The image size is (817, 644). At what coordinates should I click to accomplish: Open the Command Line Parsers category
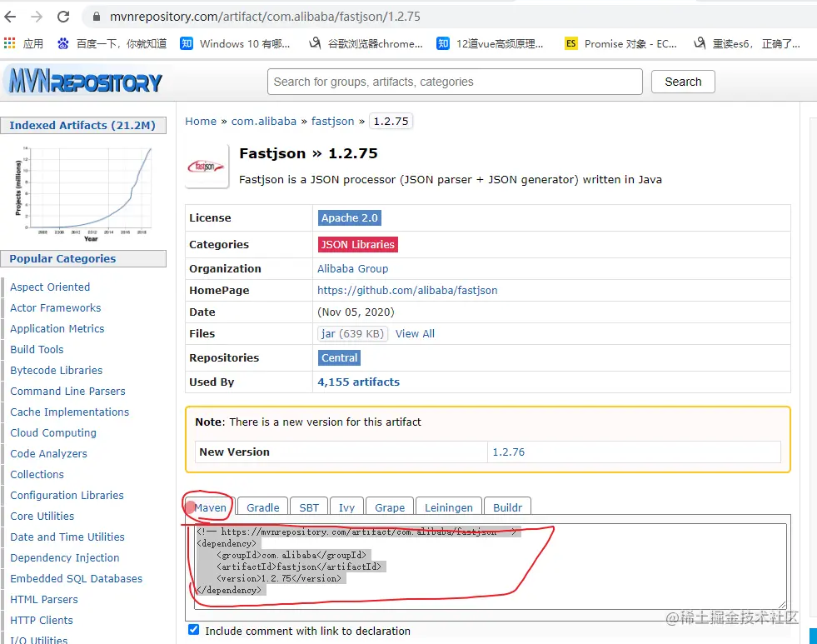coord(67,392)
